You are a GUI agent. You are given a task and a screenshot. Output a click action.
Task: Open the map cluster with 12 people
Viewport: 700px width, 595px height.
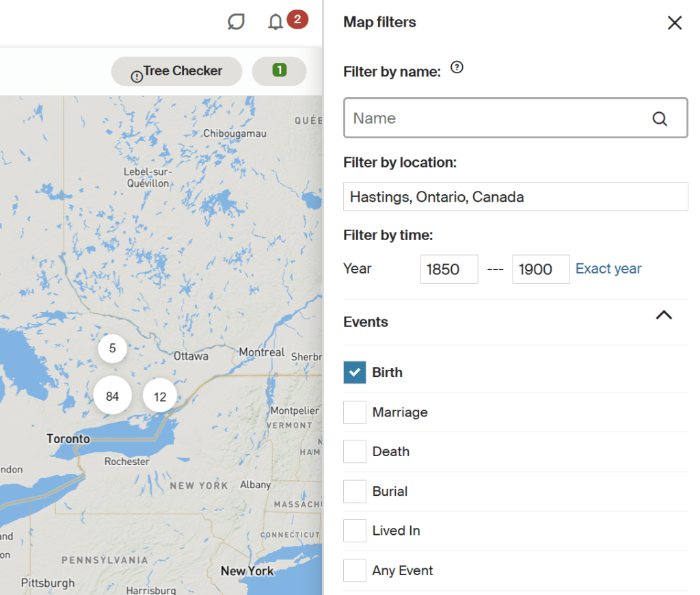(160, 396)
